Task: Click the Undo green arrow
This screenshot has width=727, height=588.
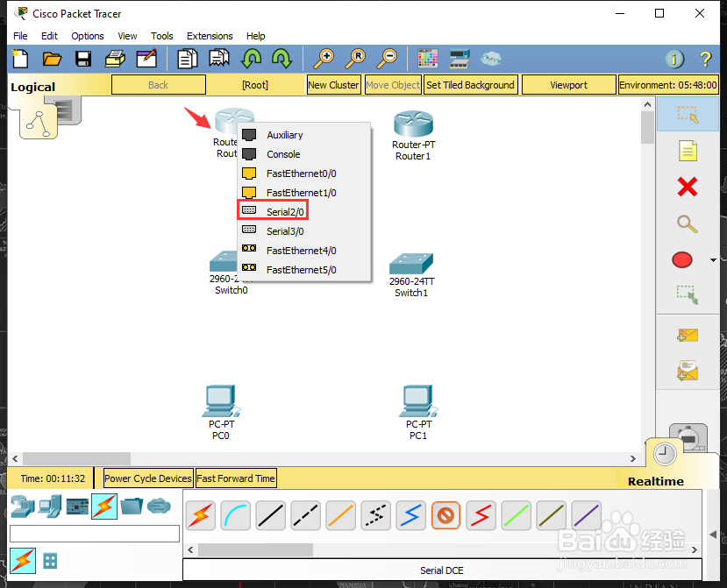Action: click(x=252, y=59)
